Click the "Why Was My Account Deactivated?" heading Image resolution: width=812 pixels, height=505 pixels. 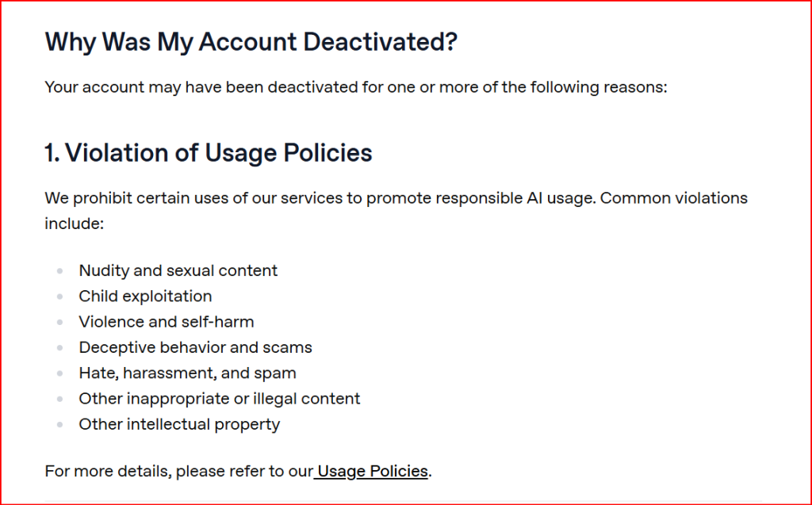click(251, 41)
